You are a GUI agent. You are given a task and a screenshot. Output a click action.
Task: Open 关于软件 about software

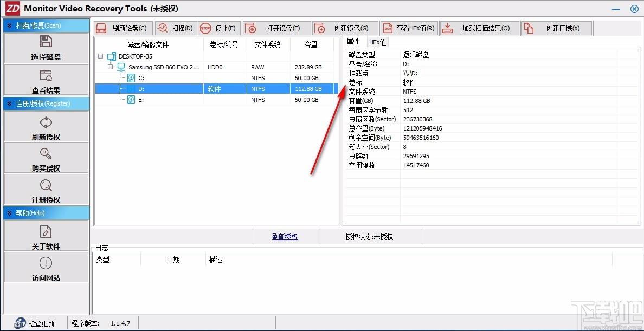click(46, 235)
